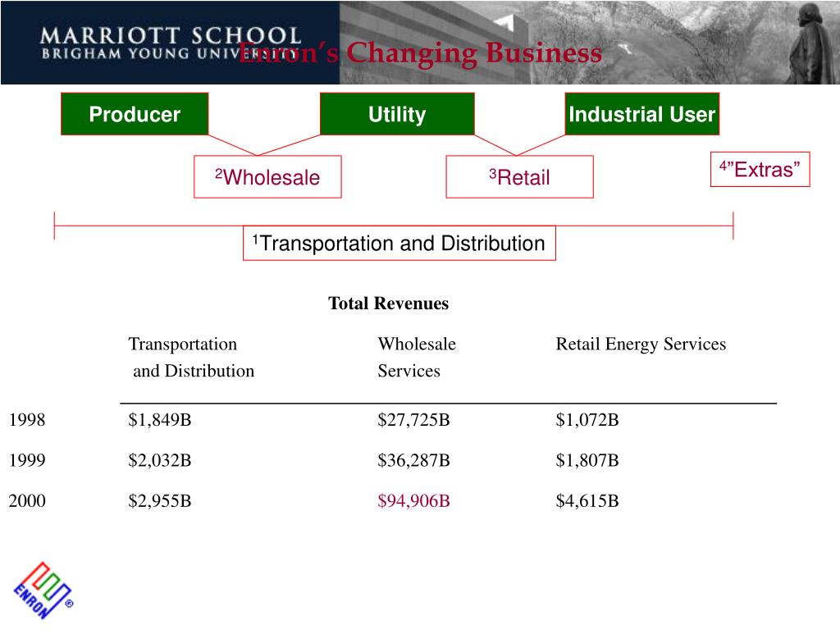The height and width of the screenshot is (630, 840).
Task: Click the "Transportation and Distribution" column header
Action: click(191, 358)
